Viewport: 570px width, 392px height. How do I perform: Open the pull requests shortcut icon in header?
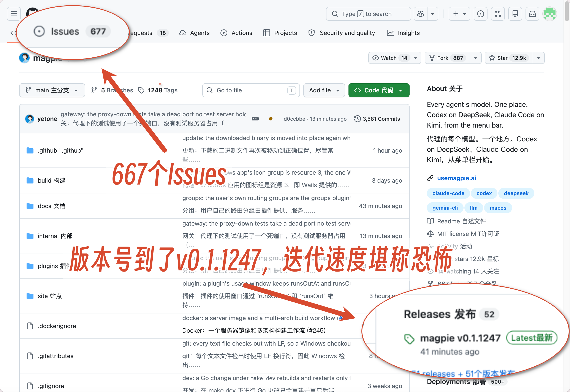click(498, 14)
